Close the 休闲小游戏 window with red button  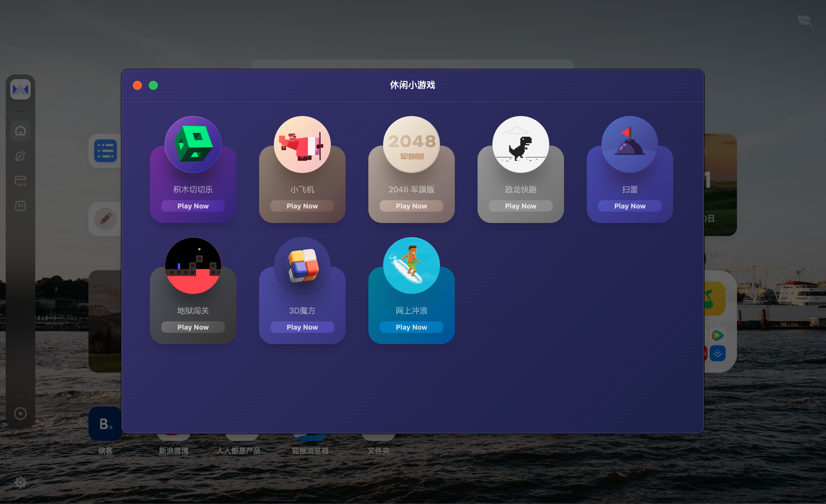pyautogui.click(x=137, y=85)
